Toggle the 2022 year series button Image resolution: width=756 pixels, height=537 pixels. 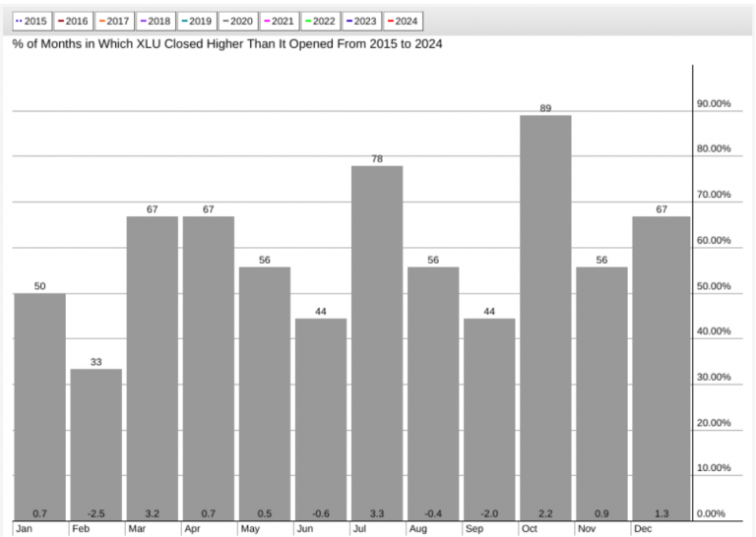pyautogui.click(x=321, y=22)
